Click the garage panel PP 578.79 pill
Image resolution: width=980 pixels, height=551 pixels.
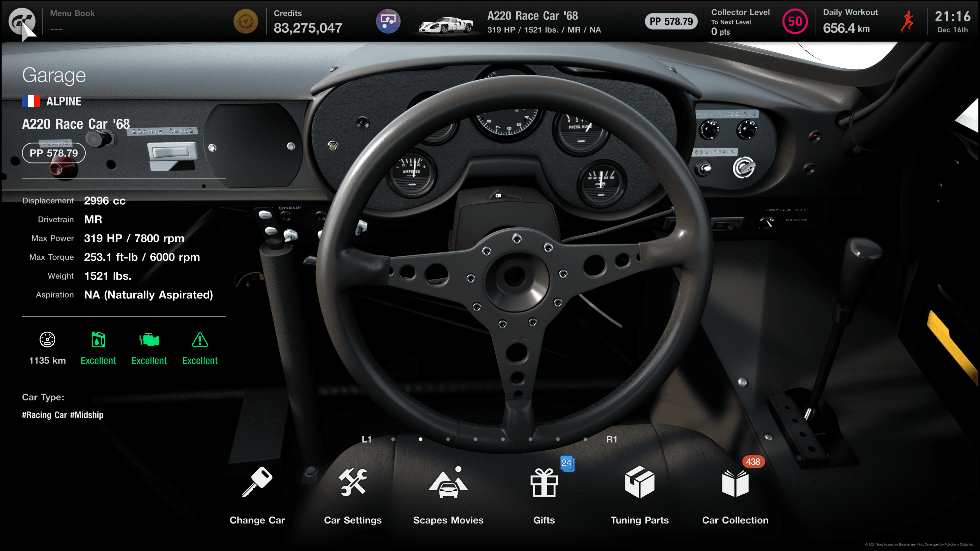pyautogui.click(x=54, y=153)
